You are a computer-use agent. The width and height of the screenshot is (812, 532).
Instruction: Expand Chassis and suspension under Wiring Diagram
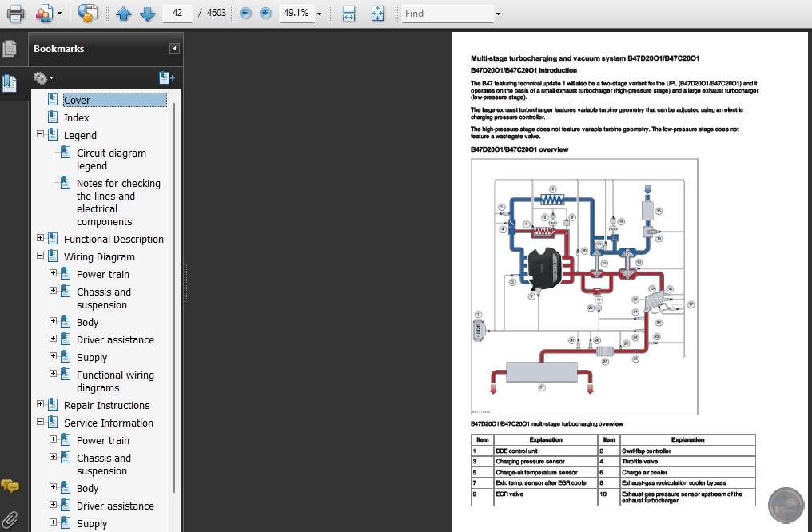(53, 291)
